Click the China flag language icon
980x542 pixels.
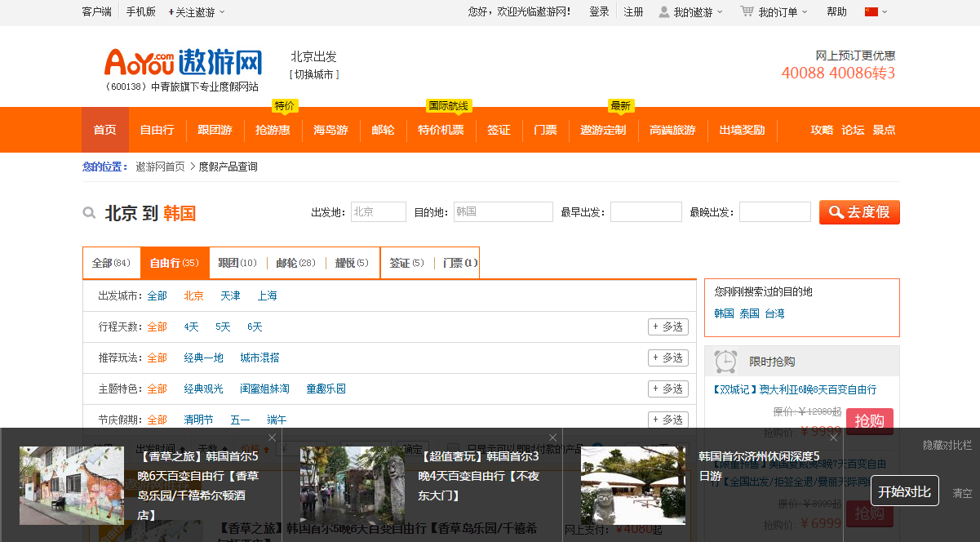click(871, 11)
